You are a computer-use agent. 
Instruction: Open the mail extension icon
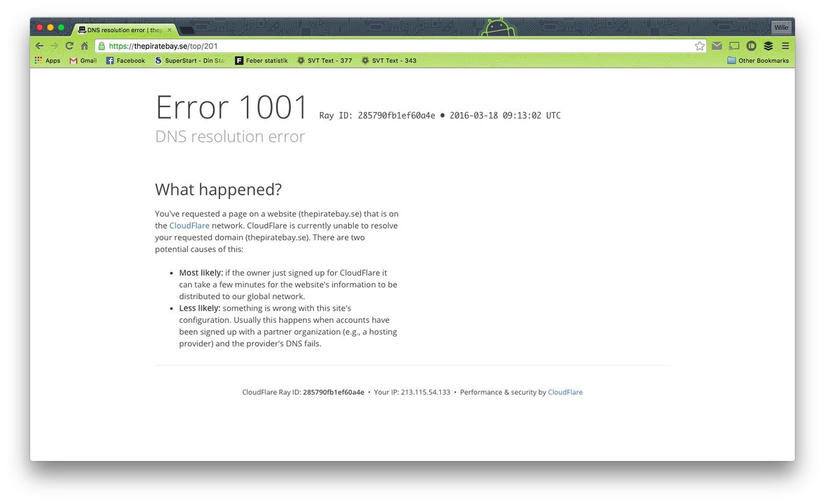[x=717, y=46]
